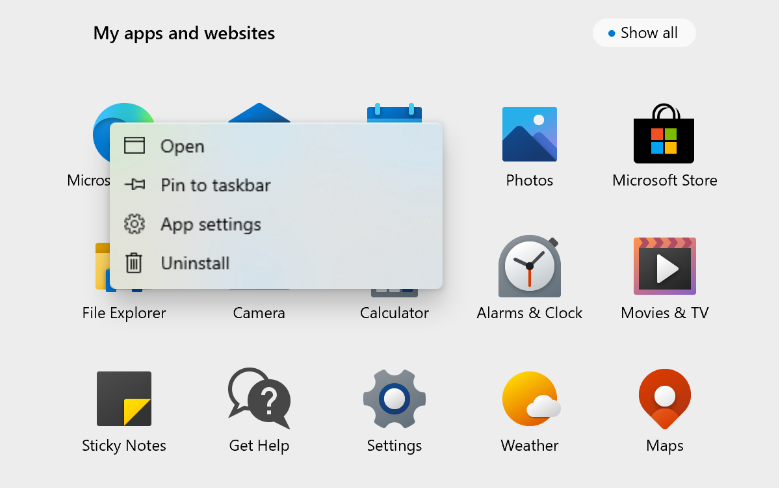779x488 pixels.
Task: Open the Get Help app
Action: (x=259, y=399)
